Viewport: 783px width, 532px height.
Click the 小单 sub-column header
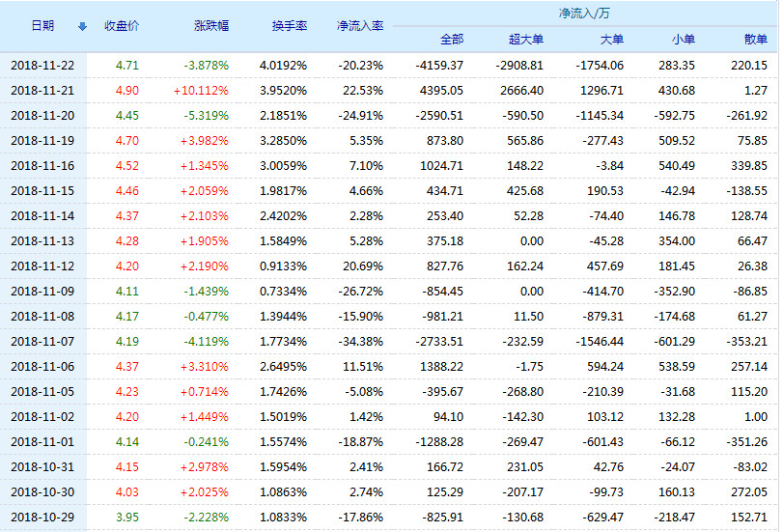683,40
